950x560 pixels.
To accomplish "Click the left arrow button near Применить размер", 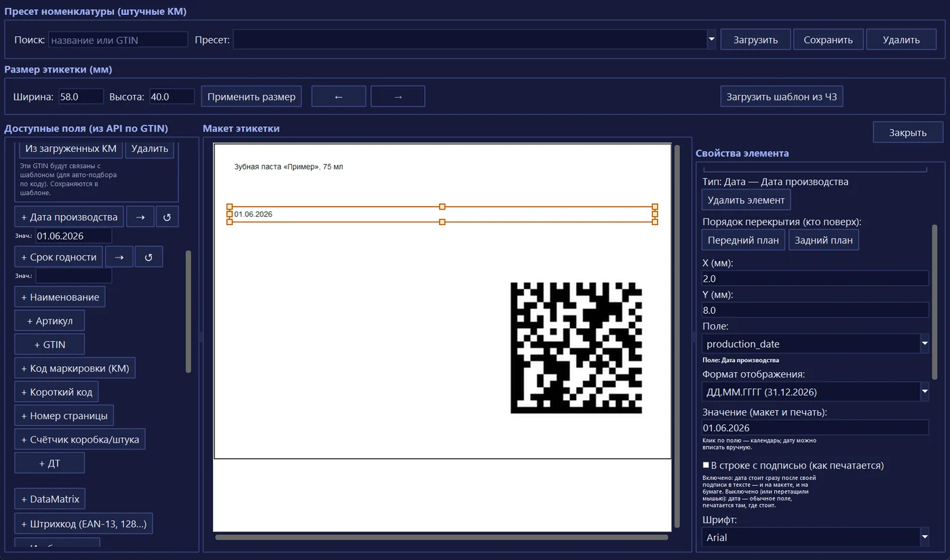I will point(339,96).
